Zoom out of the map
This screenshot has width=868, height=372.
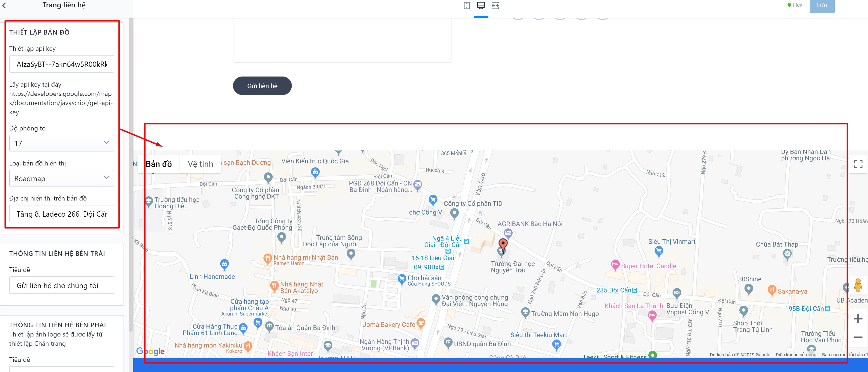858,337
